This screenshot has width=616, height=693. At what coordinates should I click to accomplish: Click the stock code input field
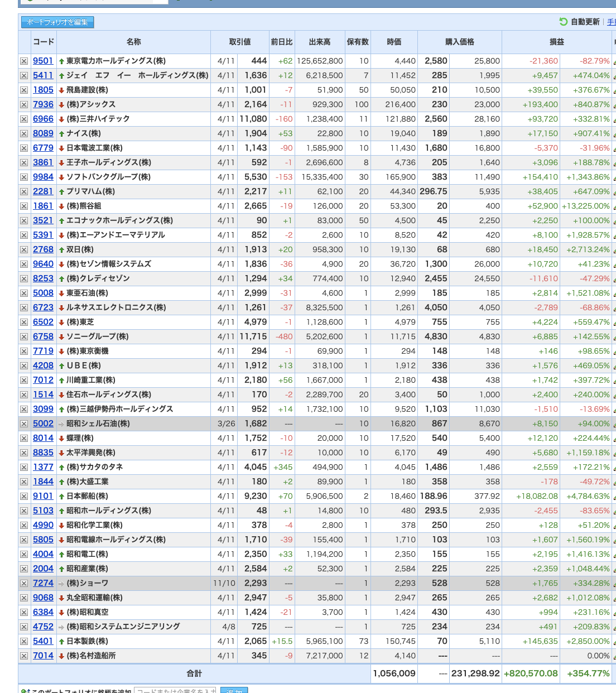pyautogui.click(x=175, y=691)
